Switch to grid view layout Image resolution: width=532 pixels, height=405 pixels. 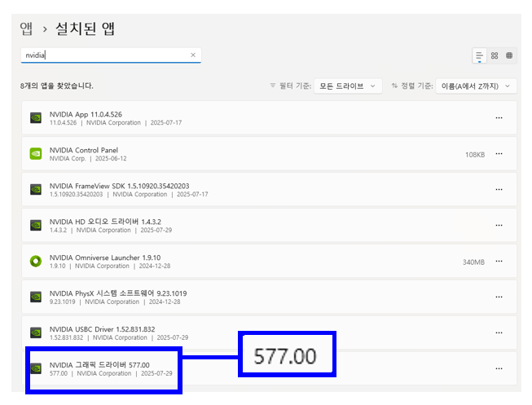tap(495, 55)
